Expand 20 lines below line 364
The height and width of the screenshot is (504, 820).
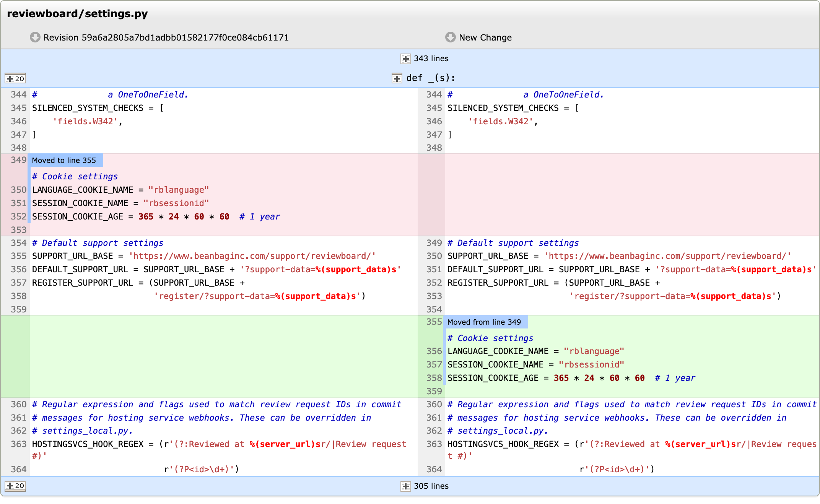pos(15,486)
